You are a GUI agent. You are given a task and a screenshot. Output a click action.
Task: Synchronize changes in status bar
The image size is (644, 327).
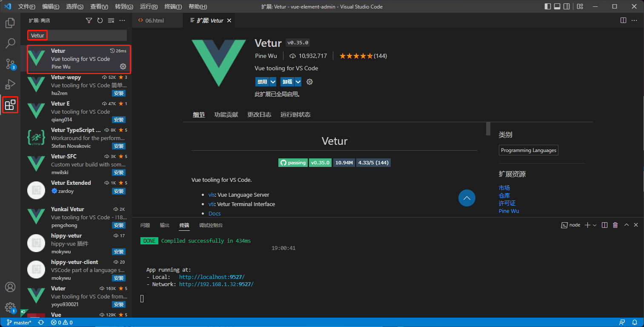click(41, 322)
